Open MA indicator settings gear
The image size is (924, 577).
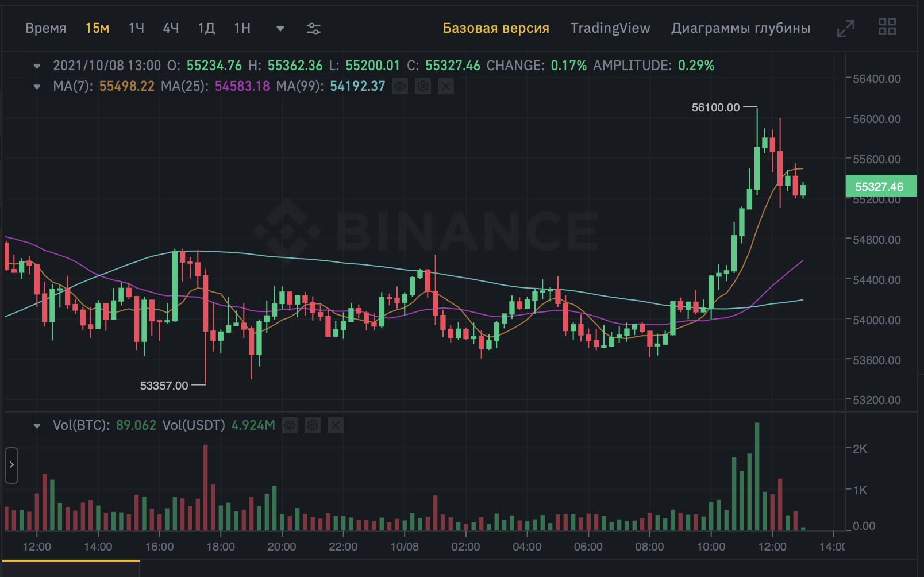click(423, 86)
